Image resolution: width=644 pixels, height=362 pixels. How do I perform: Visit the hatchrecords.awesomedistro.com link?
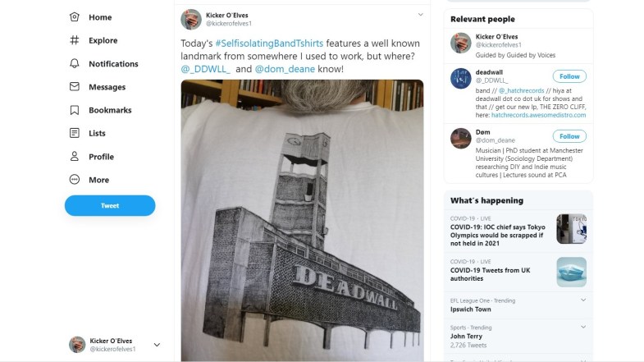(x=534, y=115)
